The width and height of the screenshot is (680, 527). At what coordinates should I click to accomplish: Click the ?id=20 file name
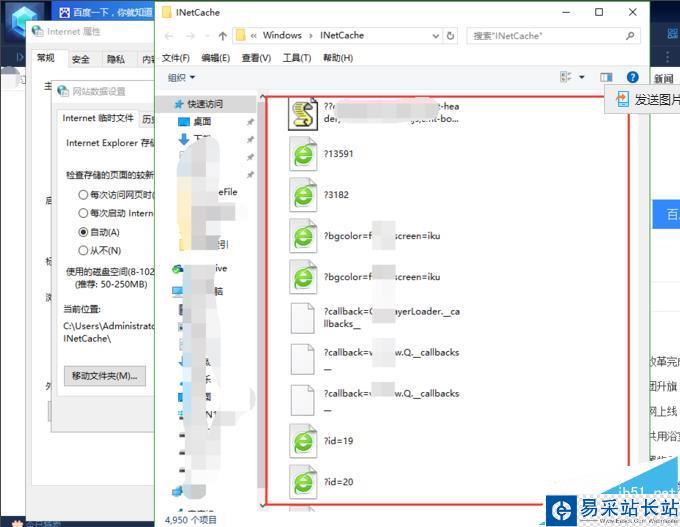pyautogui.click(x=338, y=482)
